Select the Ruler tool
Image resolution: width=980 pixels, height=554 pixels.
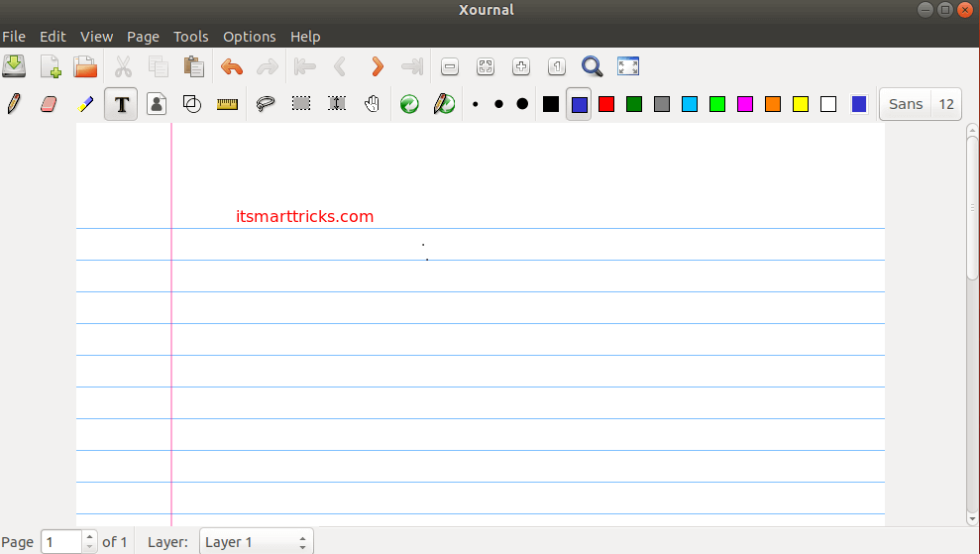[228, 104]
